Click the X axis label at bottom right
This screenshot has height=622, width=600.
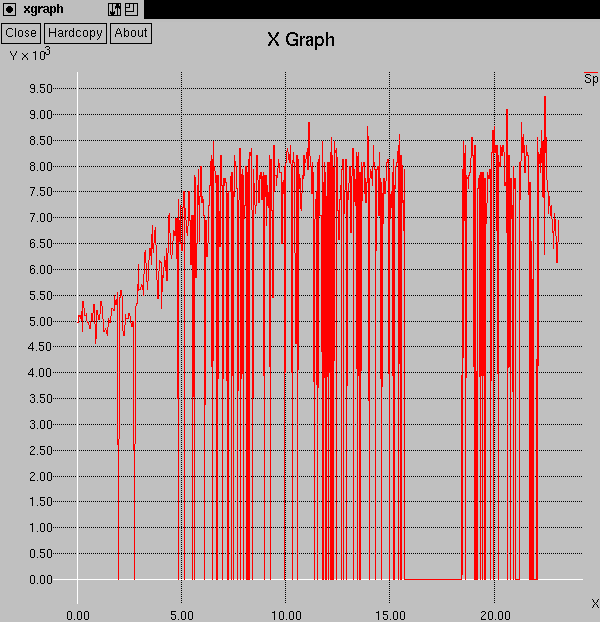[x=594, y=603]
